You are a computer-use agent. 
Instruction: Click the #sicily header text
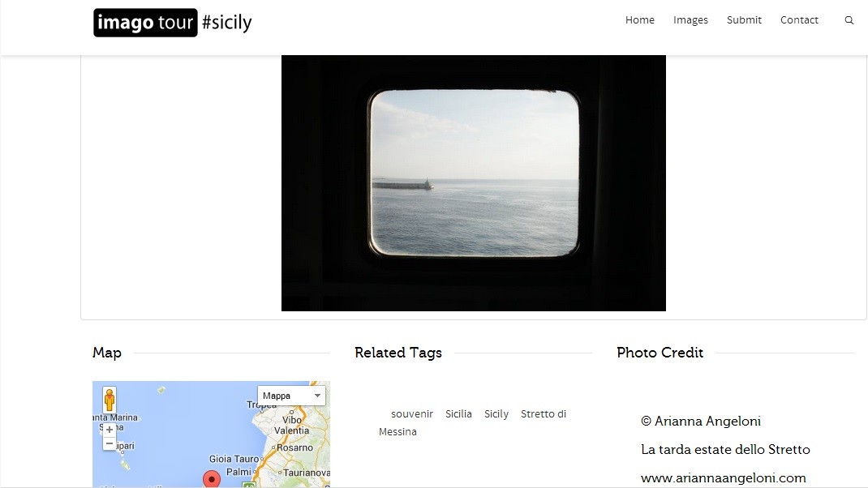pyautogui.click(x=227, y=23)
